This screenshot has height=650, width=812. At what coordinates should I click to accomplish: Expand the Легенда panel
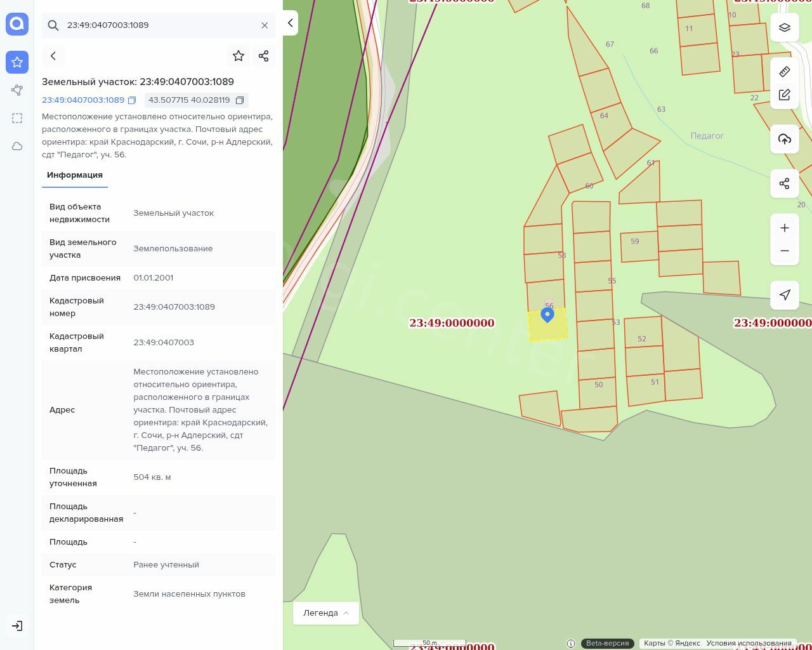pyautogui.click(x=326, y=613)
